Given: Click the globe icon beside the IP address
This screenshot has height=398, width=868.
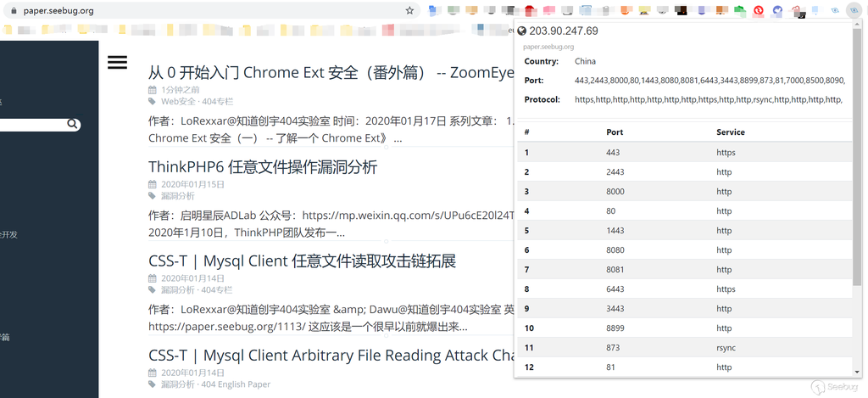Looking at the screenshot, I should pos(522,31).
